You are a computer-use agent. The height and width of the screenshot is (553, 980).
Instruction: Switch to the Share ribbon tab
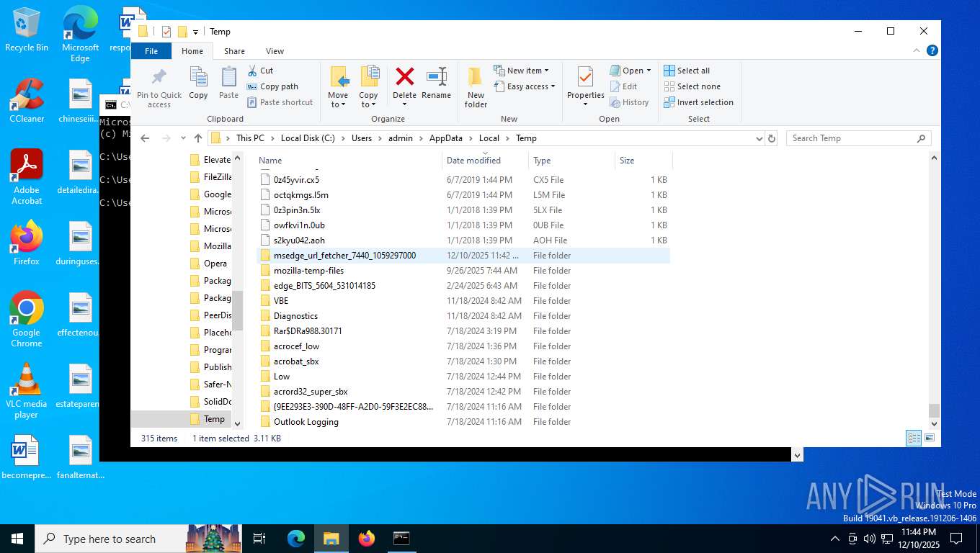pyautogui.click(x=234, y=51)
